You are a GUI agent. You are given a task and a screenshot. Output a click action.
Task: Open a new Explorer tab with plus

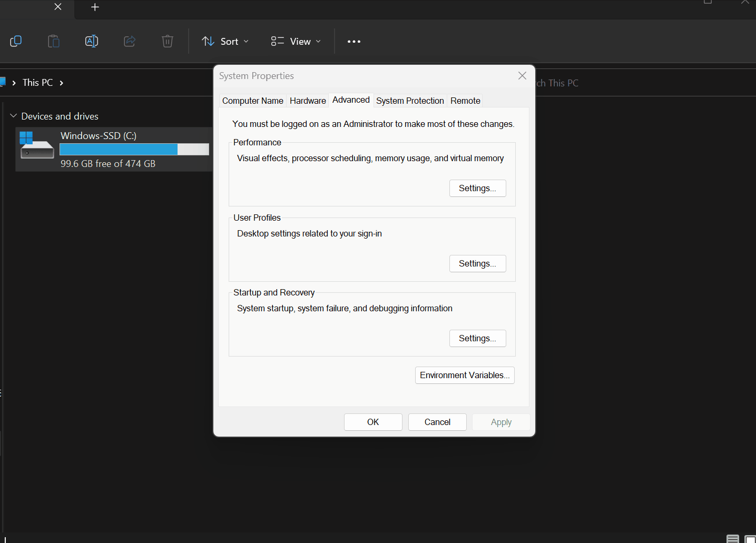95,7
